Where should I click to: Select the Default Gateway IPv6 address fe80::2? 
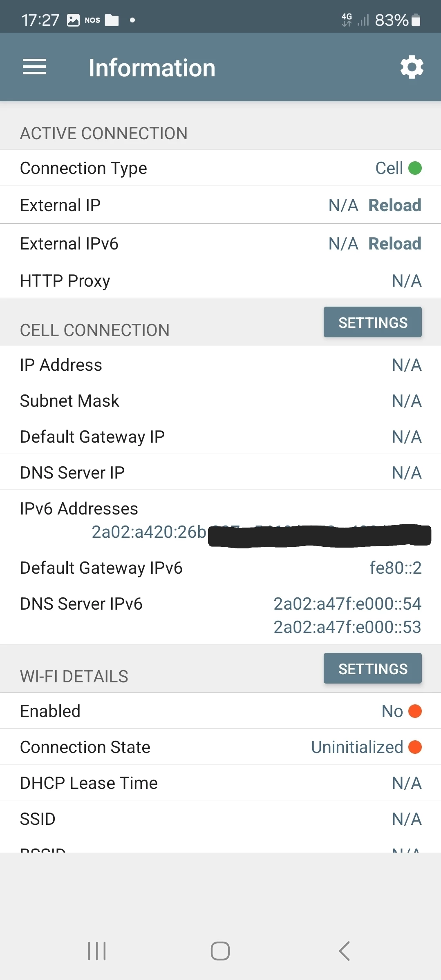tap(395, 568)
